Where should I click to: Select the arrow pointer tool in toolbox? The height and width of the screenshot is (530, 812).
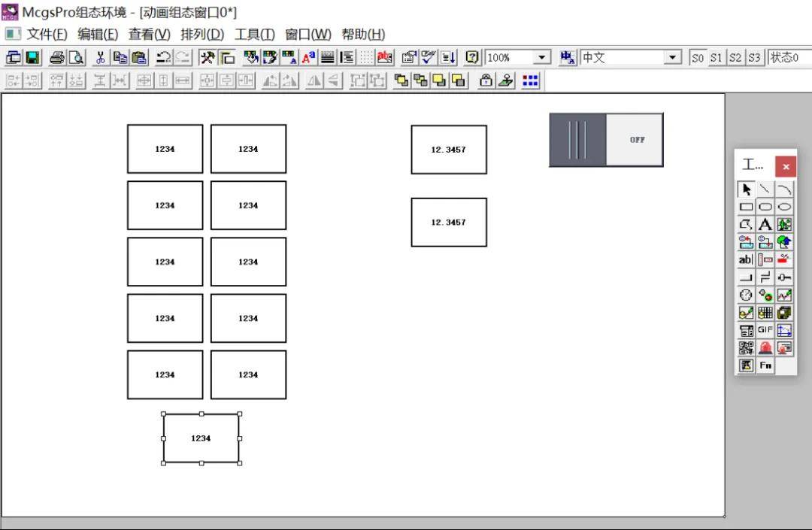click(x=746, y=189)
